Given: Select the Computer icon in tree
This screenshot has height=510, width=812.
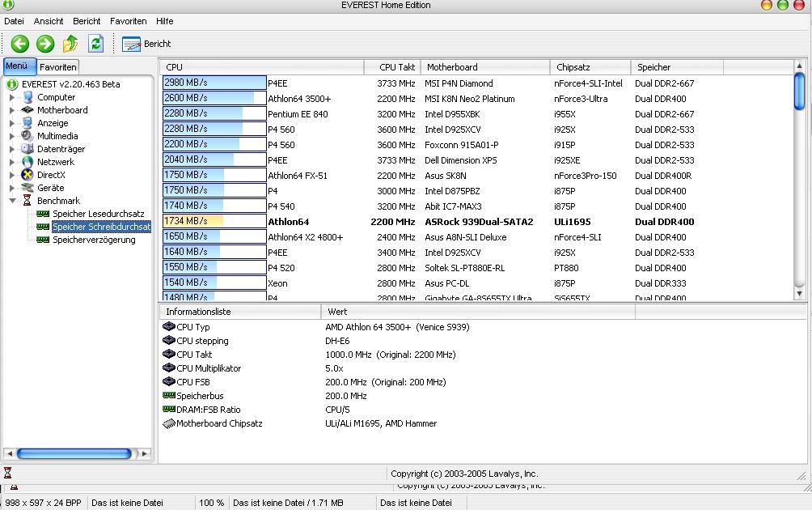Looking at the screenshot, I should pyautogui.click(x=27, y=97).
